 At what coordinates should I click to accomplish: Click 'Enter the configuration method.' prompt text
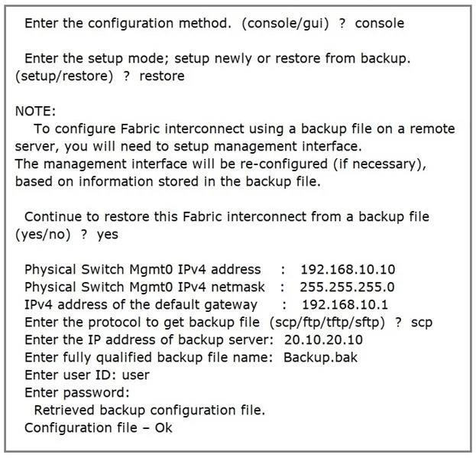click(x=128, y=24)
